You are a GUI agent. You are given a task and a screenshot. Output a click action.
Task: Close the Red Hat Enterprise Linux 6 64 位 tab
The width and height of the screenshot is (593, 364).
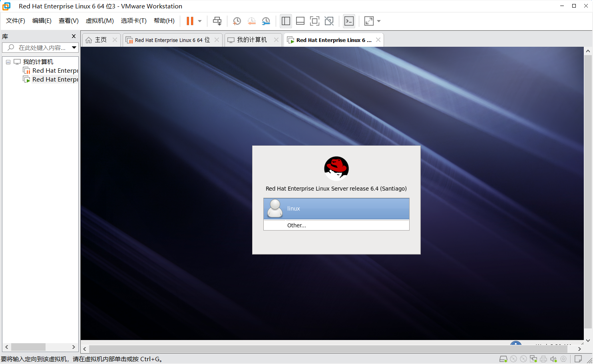[217, 40]
